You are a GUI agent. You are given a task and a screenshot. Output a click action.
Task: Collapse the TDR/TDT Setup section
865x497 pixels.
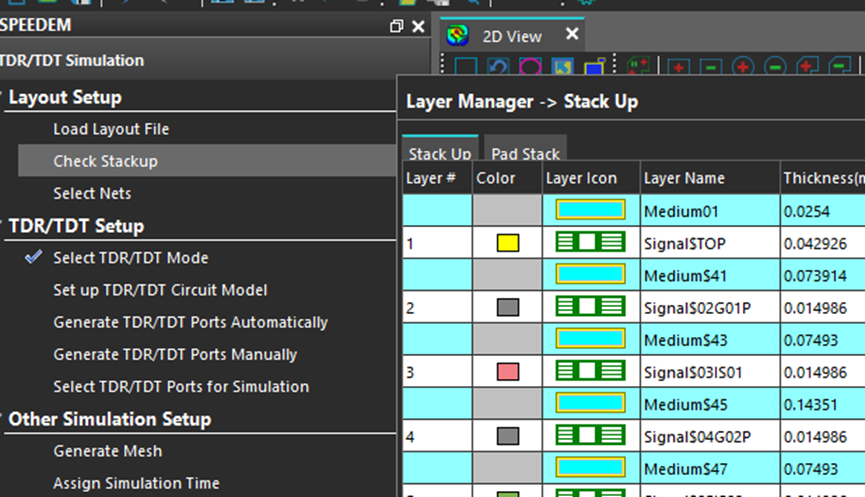click(2, 225)
